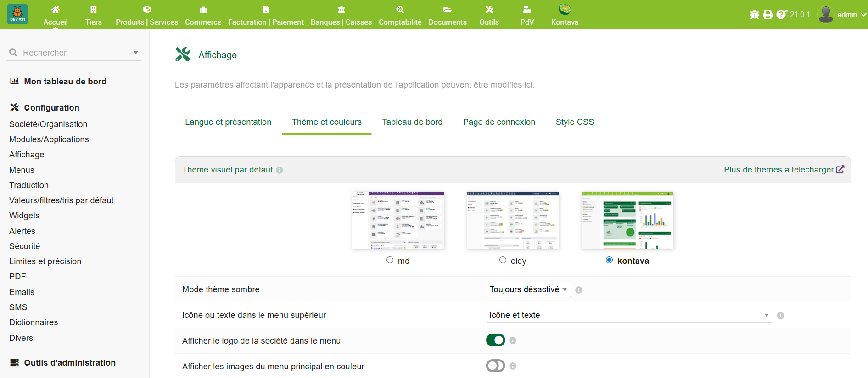Switch to Langue et présentation tab
The width and height of the screenshot is (868, 378).
(x=228, y=122)
